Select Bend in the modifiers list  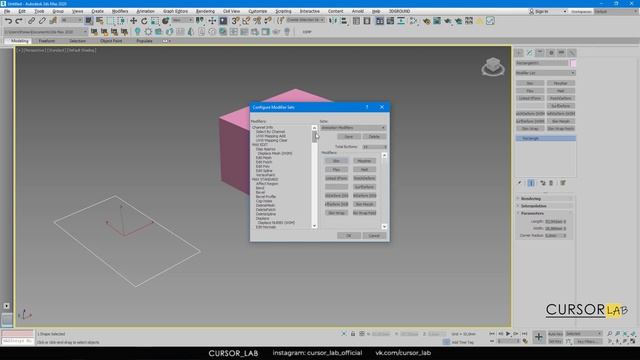pos(260,188)
